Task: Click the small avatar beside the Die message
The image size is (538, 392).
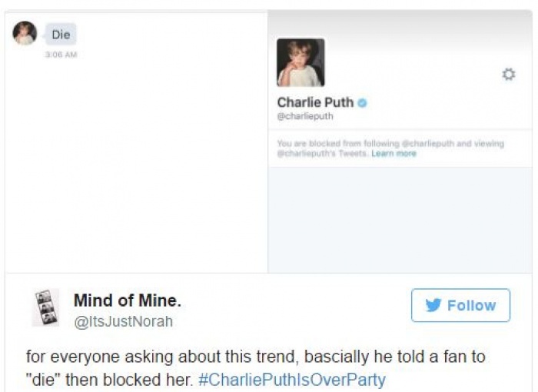Action: click(25, 34)
